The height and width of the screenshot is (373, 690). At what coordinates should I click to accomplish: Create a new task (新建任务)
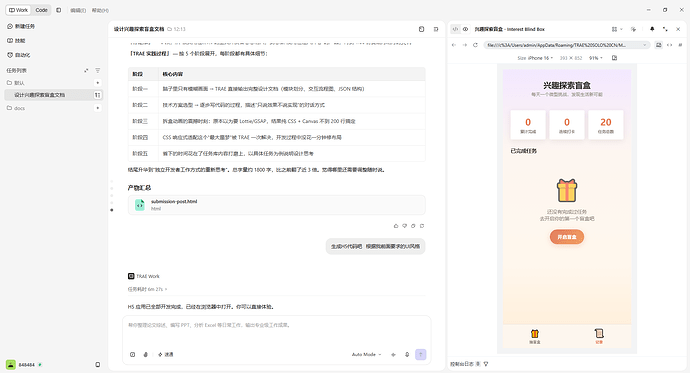click(21, 26)
